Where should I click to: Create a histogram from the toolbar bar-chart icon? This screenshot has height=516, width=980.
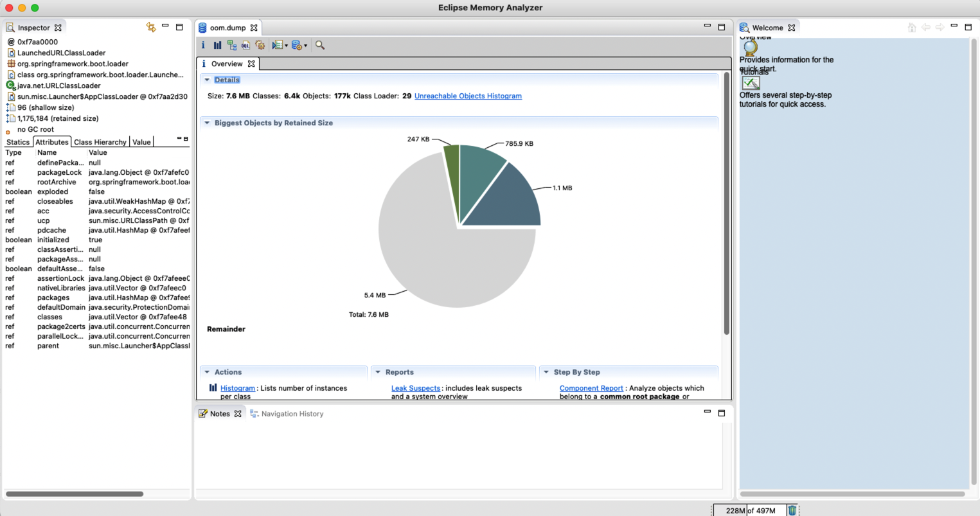pyautogui.click(x=217, y=45)
